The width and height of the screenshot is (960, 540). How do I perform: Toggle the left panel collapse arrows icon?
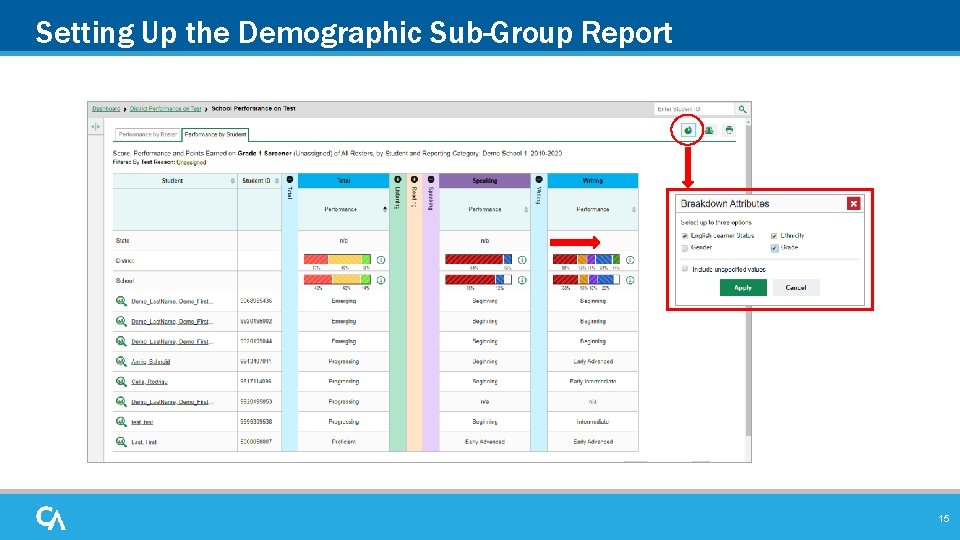96,127
